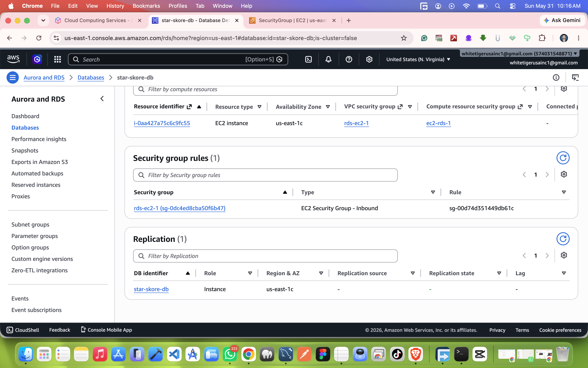Select Snapshots in the sidebar

tap(25, 150)
